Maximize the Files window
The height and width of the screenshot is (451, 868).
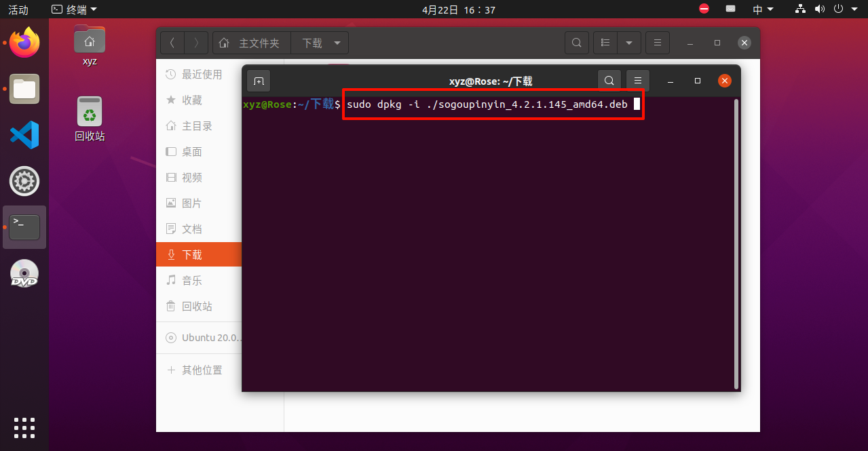[717, 43]
